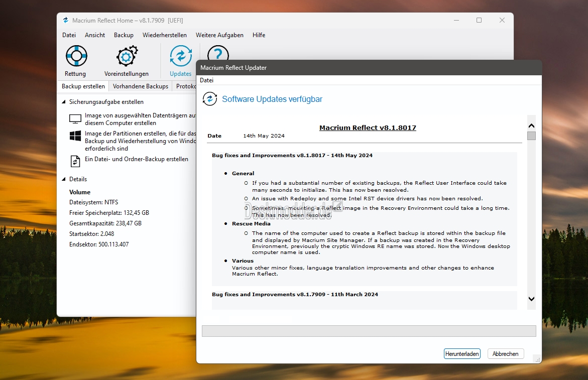
Task: Click the Macrium Reflect Home title bar logo
Action: [x=66, y=20]
